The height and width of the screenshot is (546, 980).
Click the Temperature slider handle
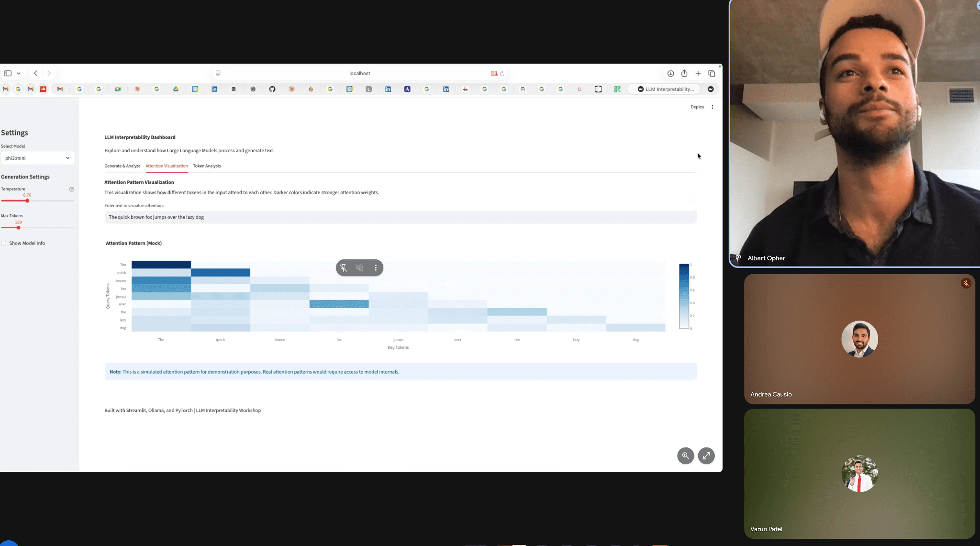[x=27, y=201]
